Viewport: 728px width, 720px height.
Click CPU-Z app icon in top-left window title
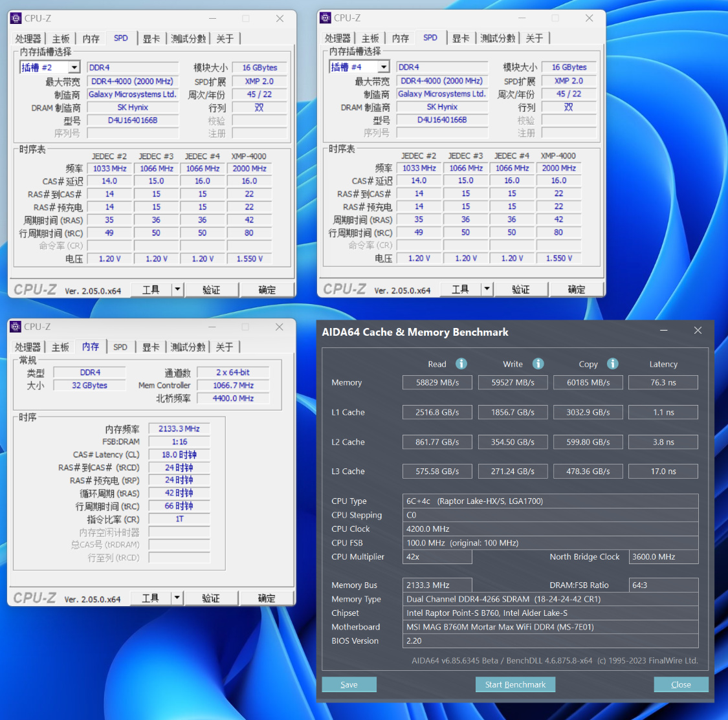tap(16, 18)
